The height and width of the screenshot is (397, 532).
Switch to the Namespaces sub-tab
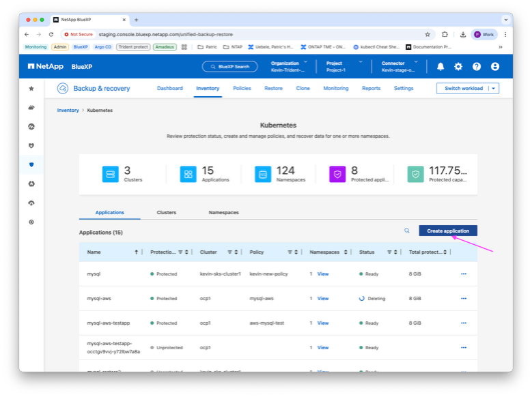point(223,213)
